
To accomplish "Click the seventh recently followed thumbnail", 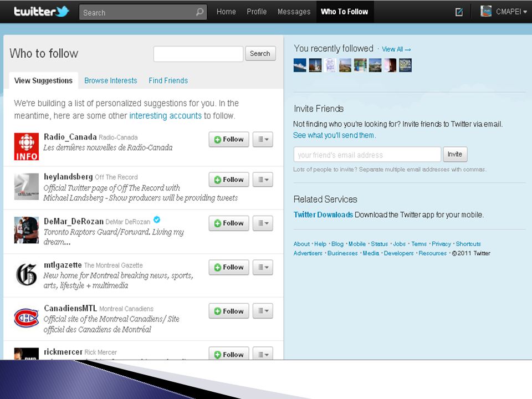I will pos(391,65).
